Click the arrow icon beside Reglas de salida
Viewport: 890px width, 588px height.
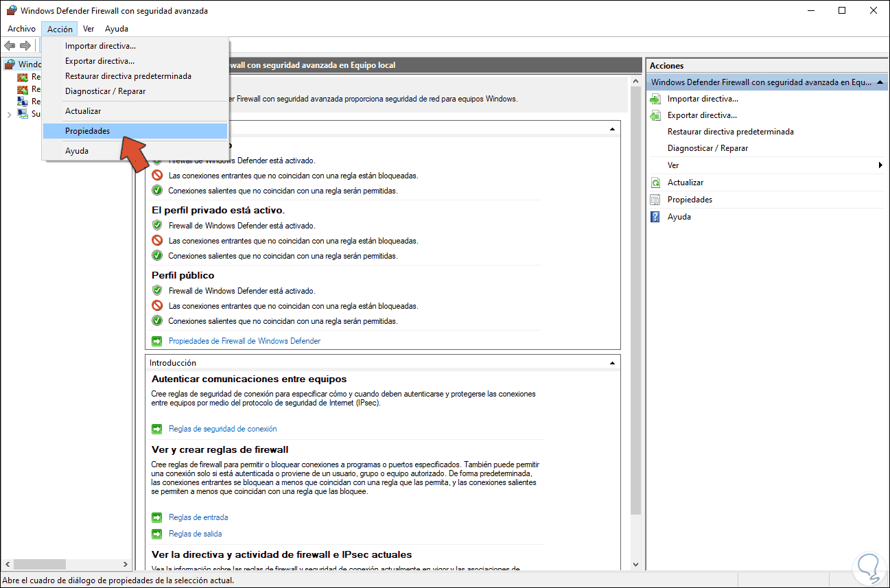tap(156, 534)
